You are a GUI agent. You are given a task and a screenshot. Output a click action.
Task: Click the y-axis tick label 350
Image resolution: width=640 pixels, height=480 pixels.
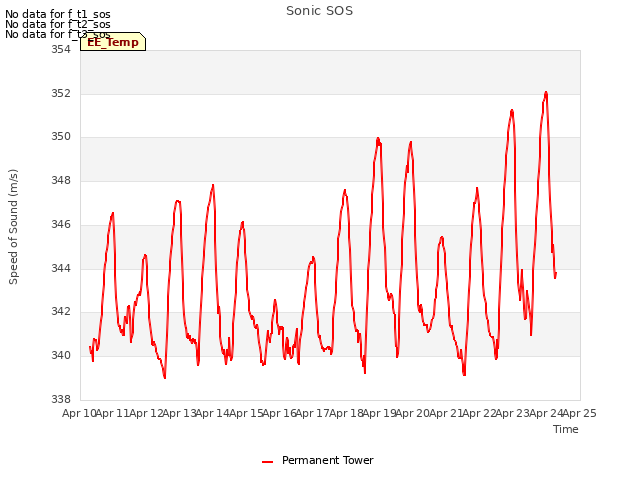61,137
